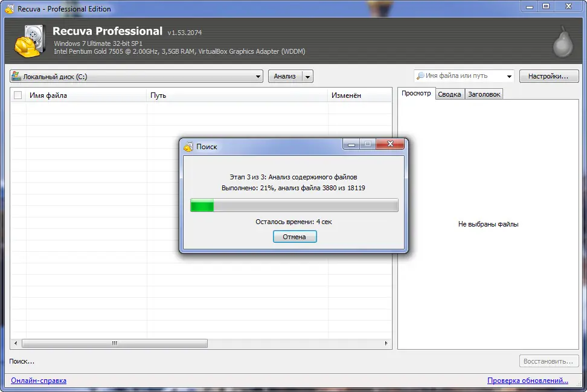Click the 'Этап 3 из 3' stage text

[x=293, y=177]
